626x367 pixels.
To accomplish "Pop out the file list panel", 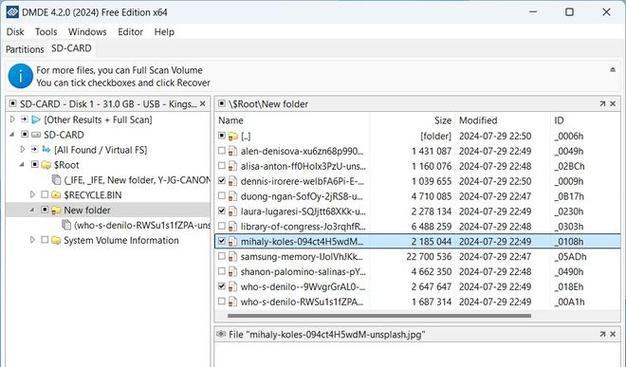I will (602, 104).
